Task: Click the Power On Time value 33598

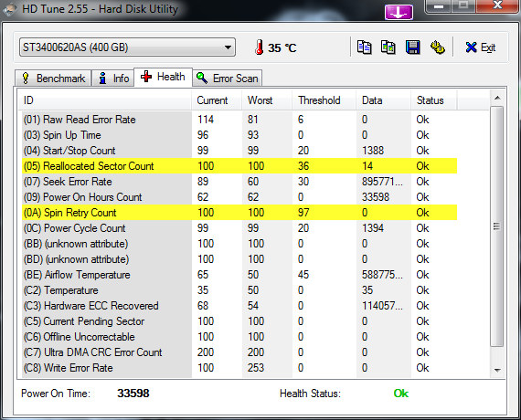Action: pyautogui.click(x=133, y=394)
